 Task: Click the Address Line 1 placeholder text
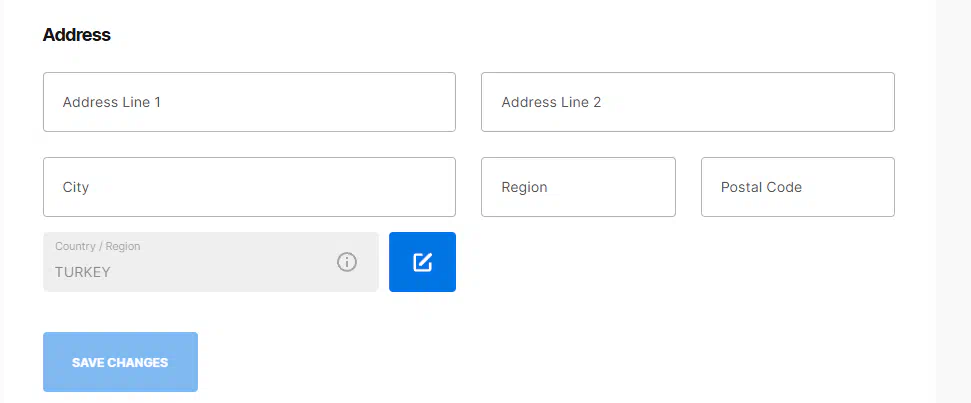pos(111,102)
